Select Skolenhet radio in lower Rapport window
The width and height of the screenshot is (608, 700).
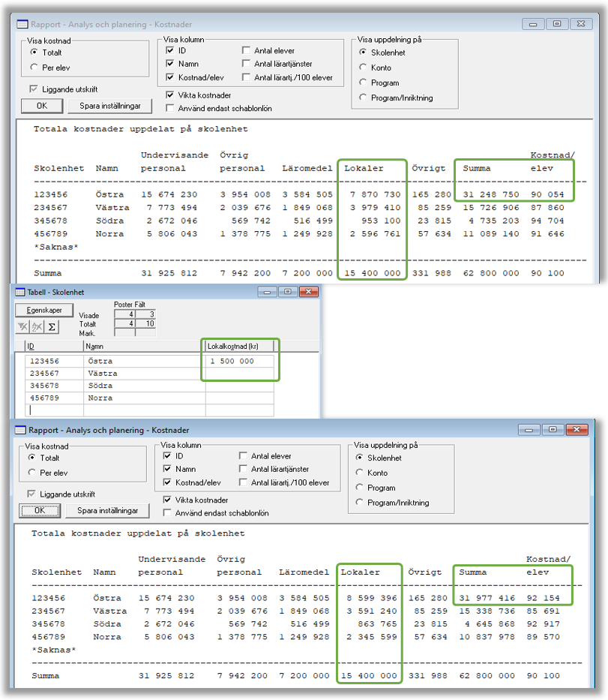[359, 458]
